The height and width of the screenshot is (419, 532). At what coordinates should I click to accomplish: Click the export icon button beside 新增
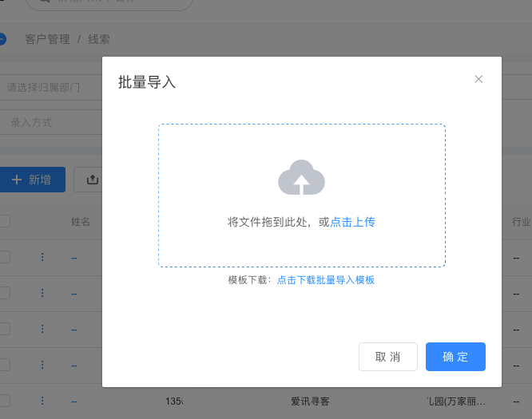[91, 180]
